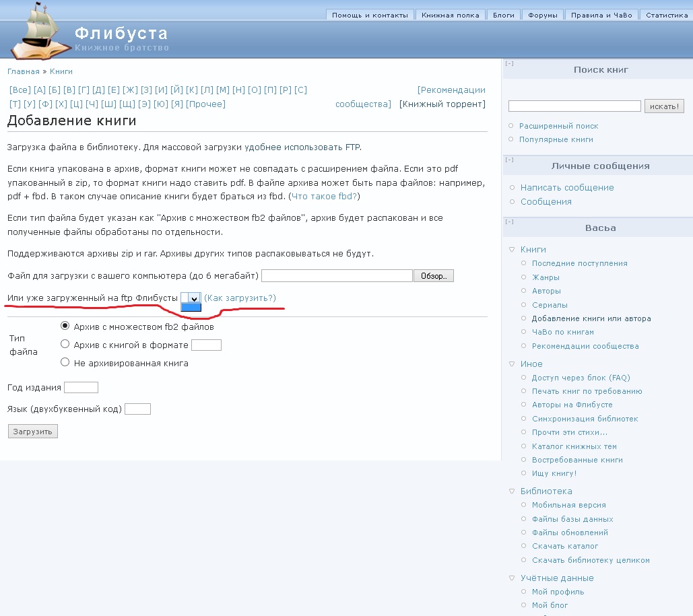Open the ftp Флибусты file dropdown

191,298
